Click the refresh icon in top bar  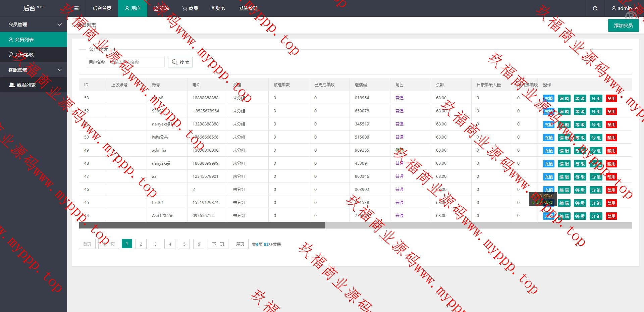pyautogui.click(x=595, y=8)
